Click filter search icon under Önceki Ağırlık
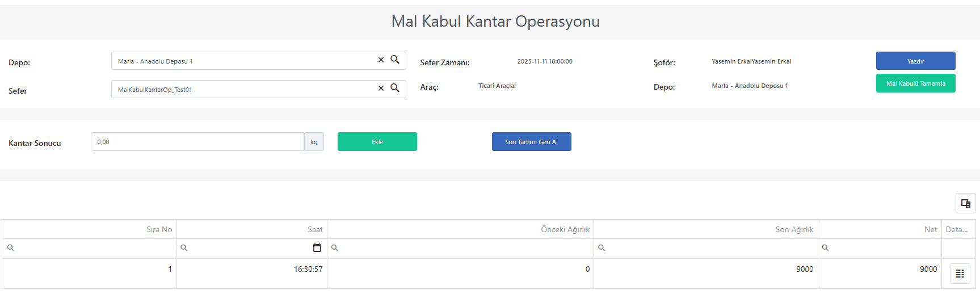Screen dimensions: 980x294 pos(335,248)
